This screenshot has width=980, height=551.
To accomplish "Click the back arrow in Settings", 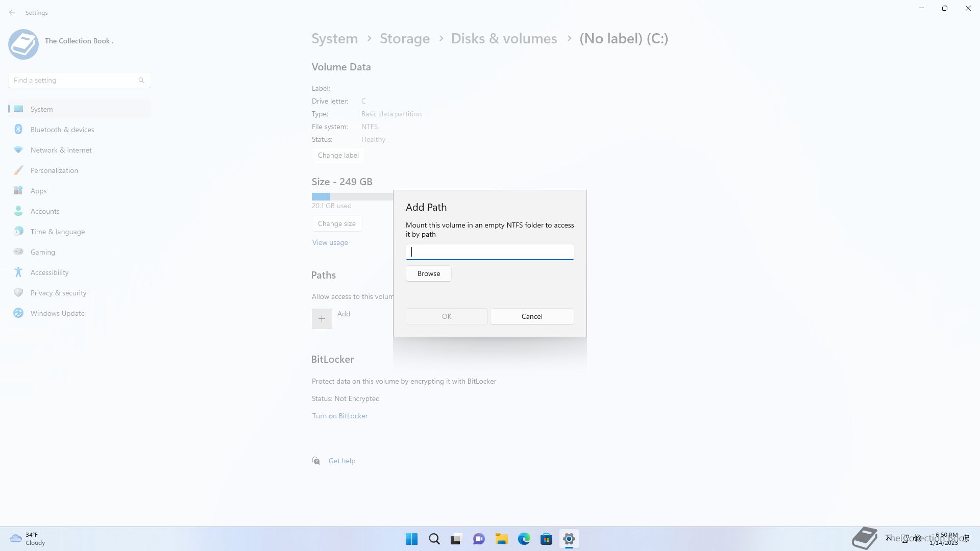I will click(x=12, y=12).
